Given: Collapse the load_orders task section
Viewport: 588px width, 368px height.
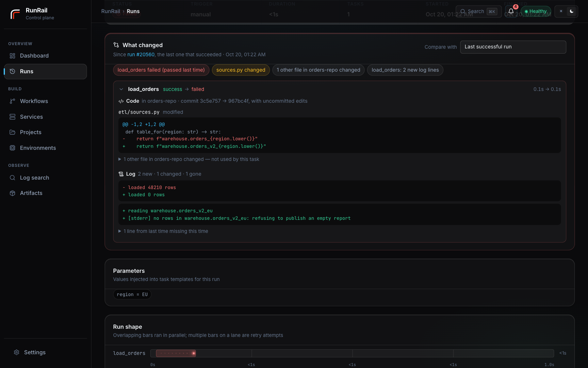Looking at the screenshot, I should (x=121, y=89).
